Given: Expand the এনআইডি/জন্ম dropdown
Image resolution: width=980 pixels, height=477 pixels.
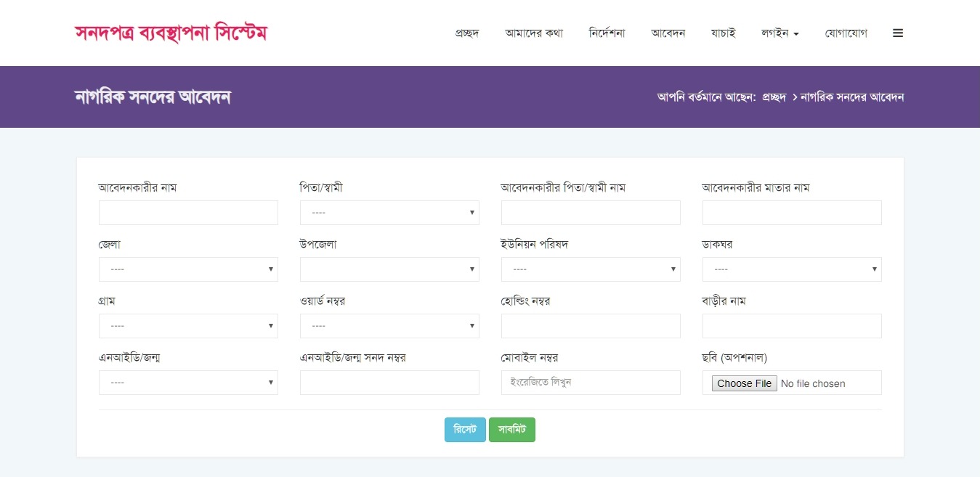Looking at the screenshot, I should click(x=188, y=383).
